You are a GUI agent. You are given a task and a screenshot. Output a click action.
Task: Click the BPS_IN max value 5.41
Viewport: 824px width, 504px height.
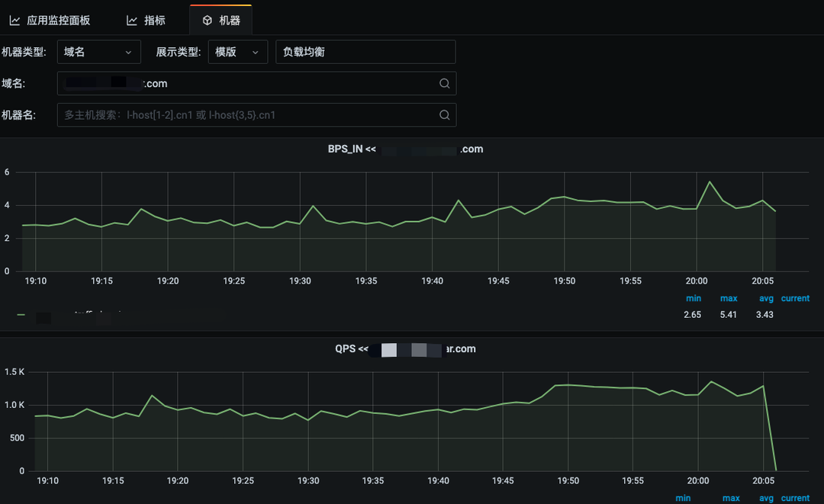[729, 314]
